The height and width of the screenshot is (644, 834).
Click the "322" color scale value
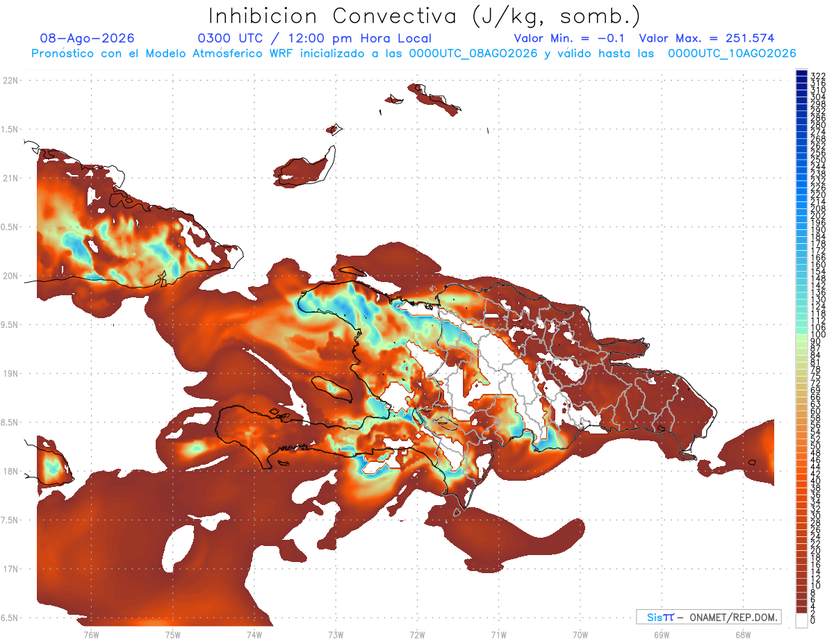[817, 76]
